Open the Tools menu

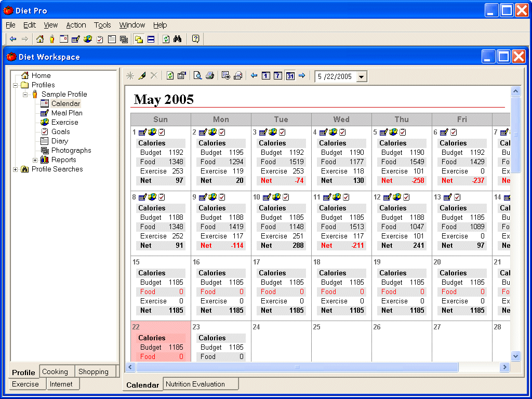[102, 25]
